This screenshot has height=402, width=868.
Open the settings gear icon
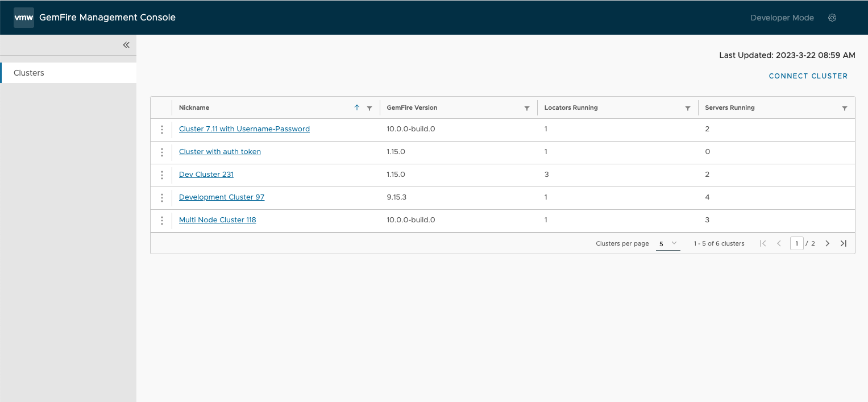point(832,18)
